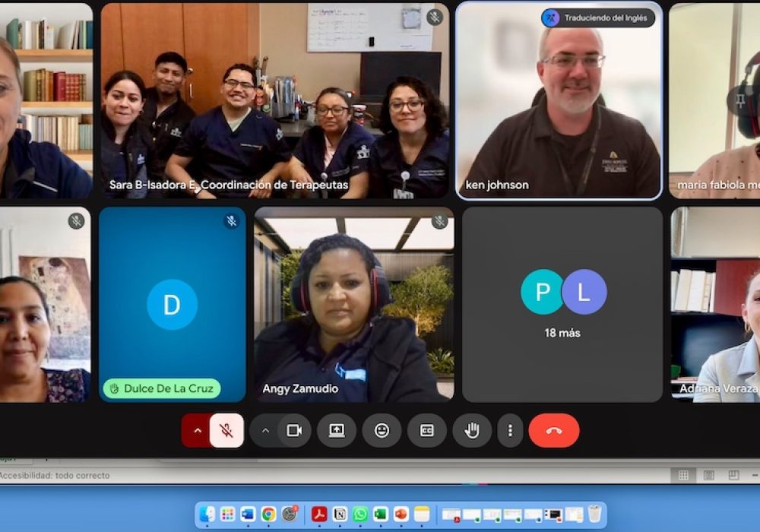
Task: Expand the video settings chevron beside the camera
Action: coord(265,430)
